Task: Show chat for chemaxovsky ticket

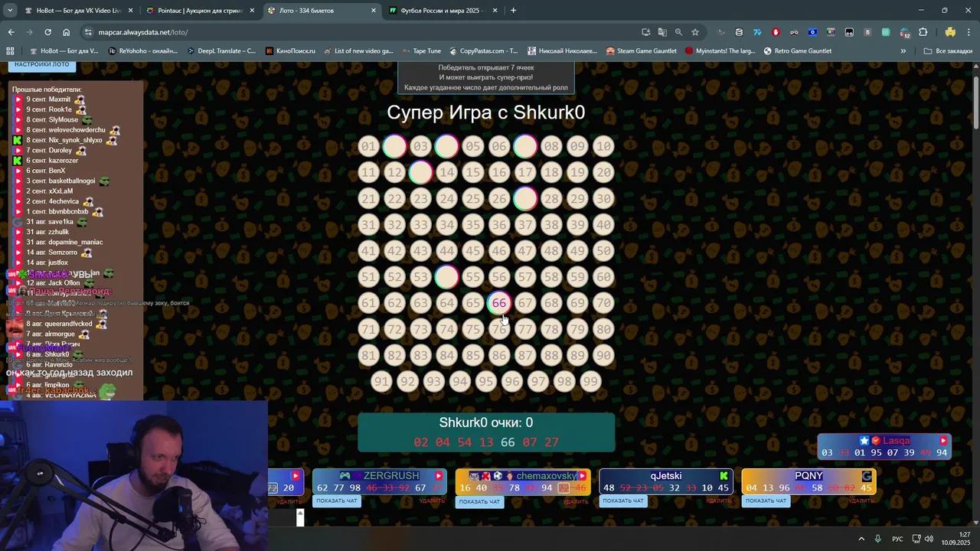Action: point(479,502)
